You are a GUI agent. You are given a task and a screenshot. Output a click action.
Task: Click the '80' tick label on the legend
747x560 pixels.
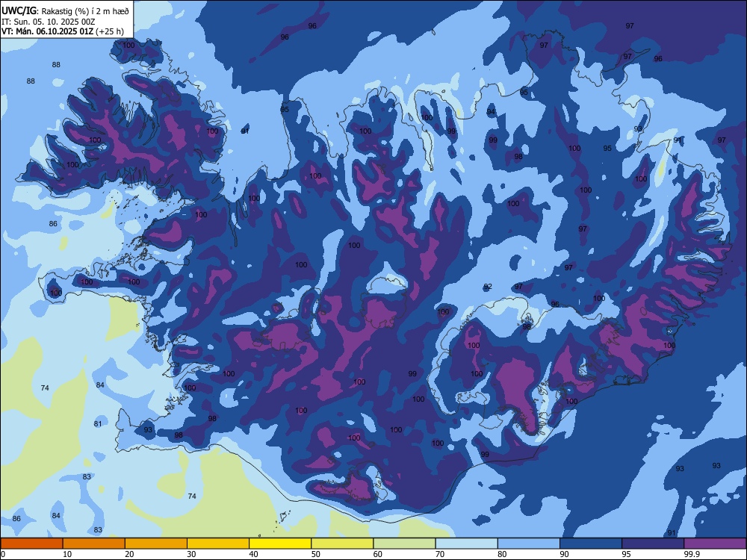tap(502, 554)
